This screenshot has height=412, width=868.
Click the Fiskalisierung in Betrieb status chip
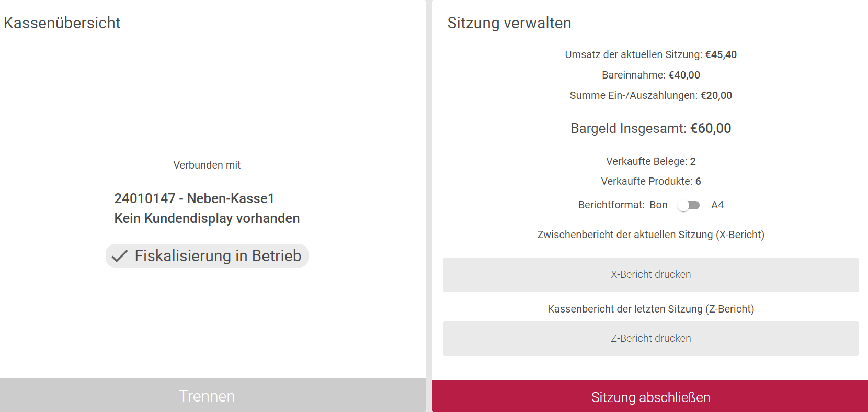click(x=207, y=256)
